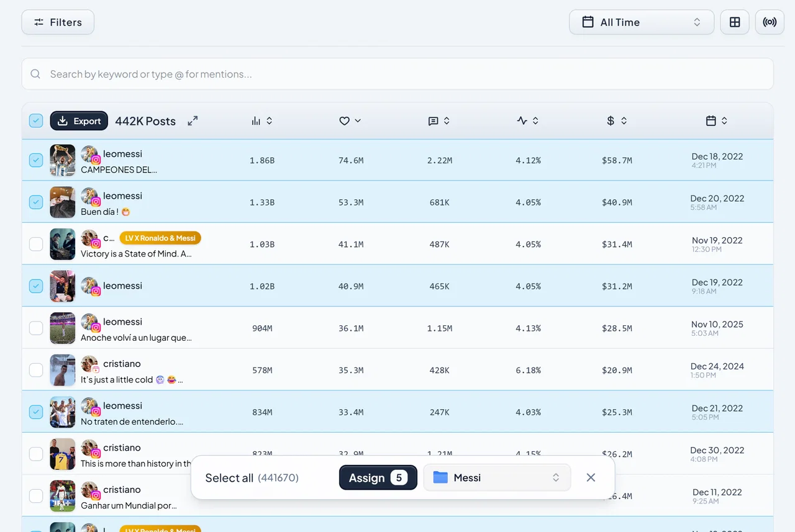795x532 pixels.
Task: Check the Anoche volví a un lugar row
Action: coord(36,328)
